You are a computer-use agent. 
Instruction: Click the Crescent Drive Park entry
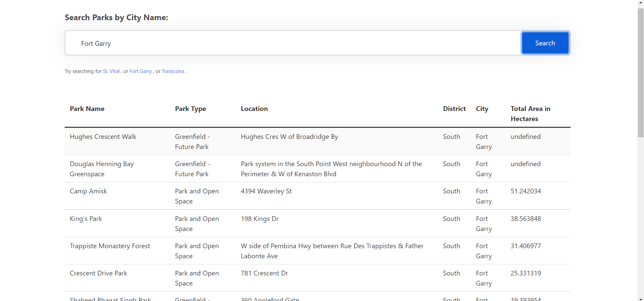pos(98,273)
